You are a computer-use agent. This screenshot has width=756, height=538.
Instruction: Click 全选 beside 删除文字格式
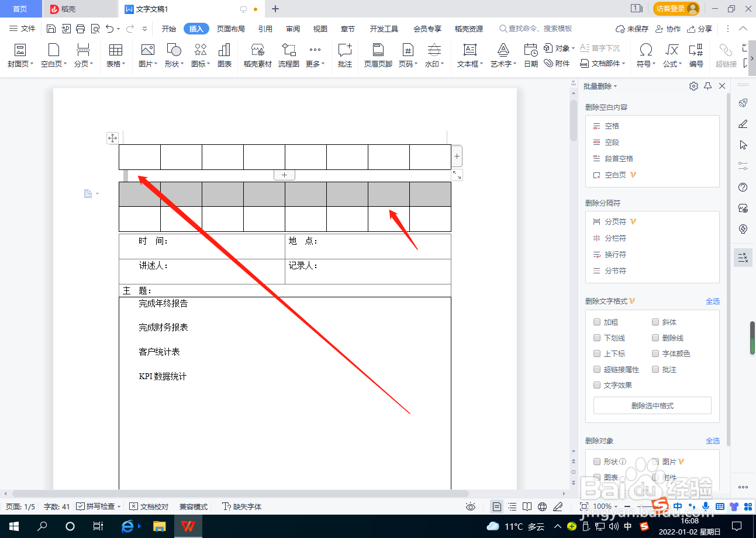(x=713, y=301)
